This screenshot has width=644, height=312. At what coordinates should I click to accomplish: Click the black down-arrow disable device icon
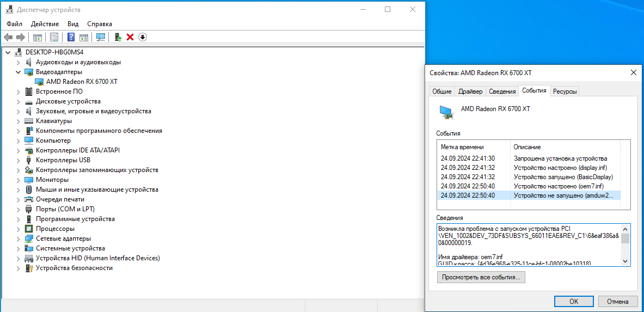[143, 38]
